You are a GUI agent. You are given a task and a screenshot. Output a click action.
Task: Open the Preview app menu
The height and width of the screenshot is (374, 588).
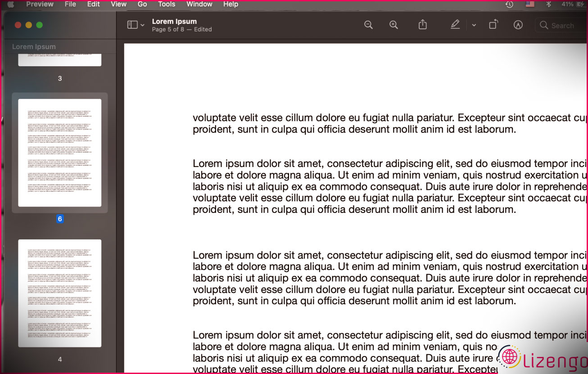tap(40, 4)
